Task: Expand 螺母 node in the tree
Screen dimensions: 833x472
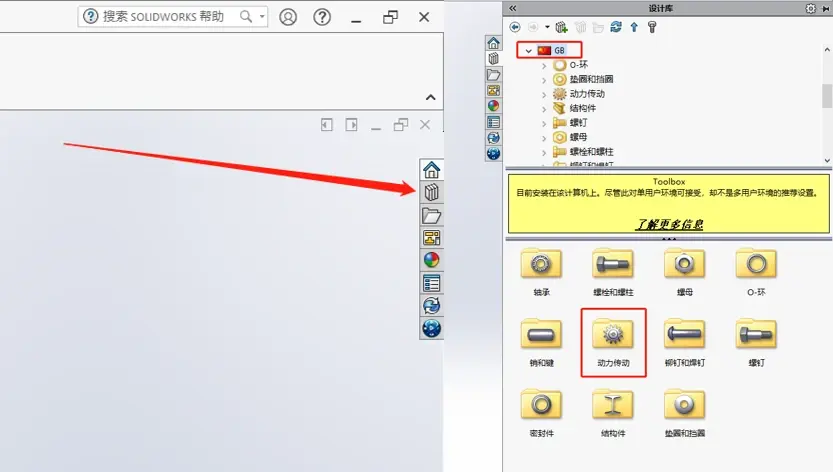Action: [543, 138]
